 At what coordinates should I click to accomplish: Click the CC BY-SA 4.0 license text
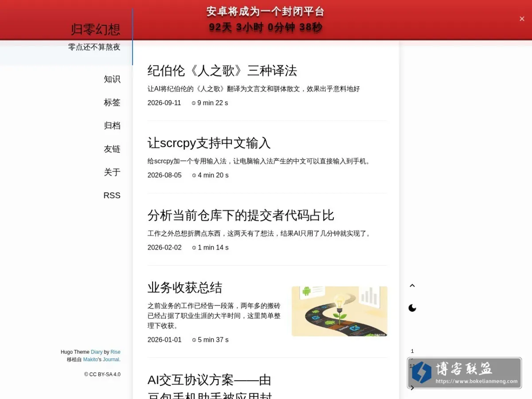(102, 374)
